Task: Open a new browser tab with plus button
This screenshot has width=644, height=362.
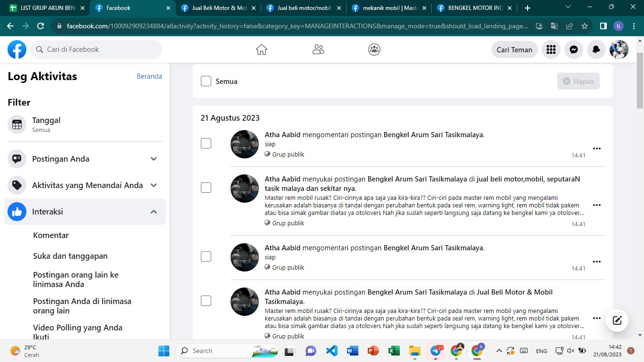Action: click(x=528, y=8)
